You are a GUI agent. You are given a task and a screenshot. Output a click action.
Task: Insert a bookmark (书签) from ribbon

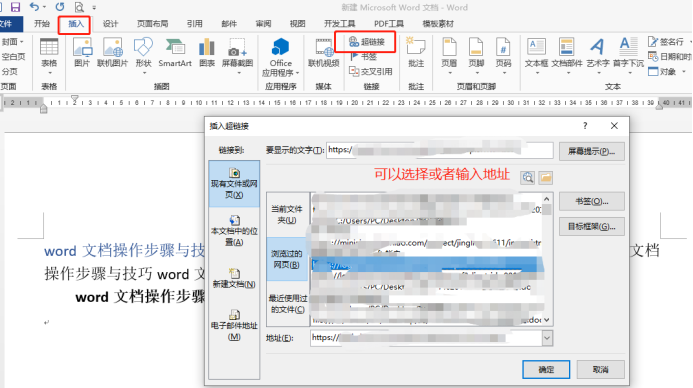tap(363, 56)
